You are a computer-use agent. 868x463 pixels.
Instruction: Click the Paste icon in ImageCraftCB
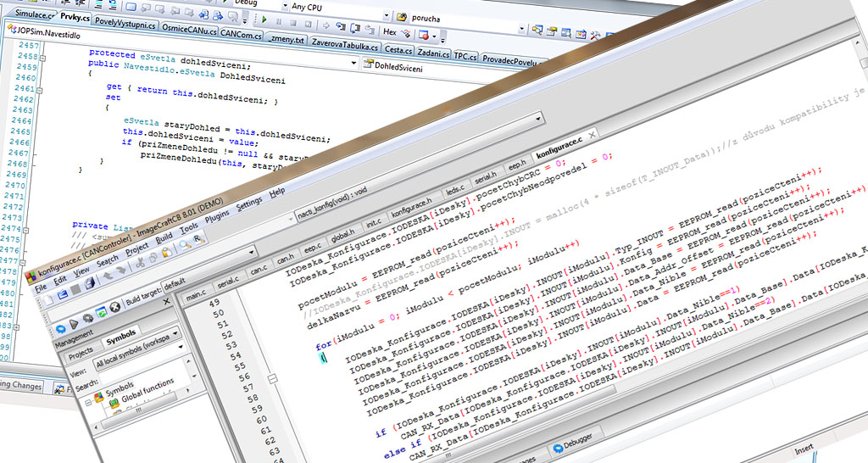point(167,252)
